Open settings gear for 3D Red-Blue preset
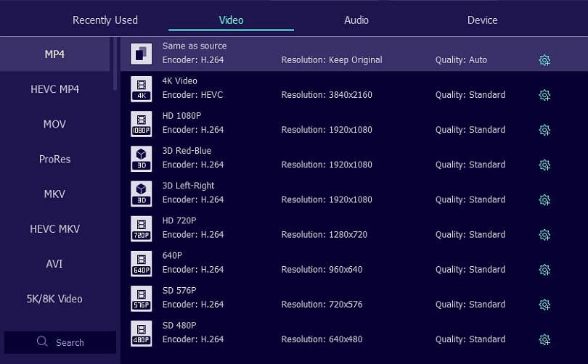Viewport: 588px width, 364px height. pos(544,165)
